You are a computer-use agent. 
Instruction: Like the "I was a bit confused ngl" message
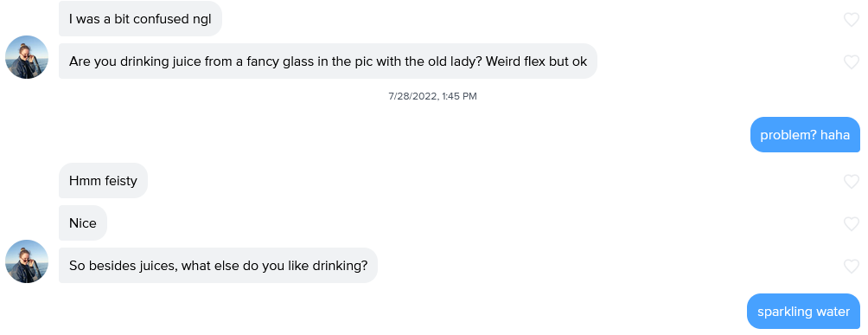pyautogui.click(x=851, y=19)
